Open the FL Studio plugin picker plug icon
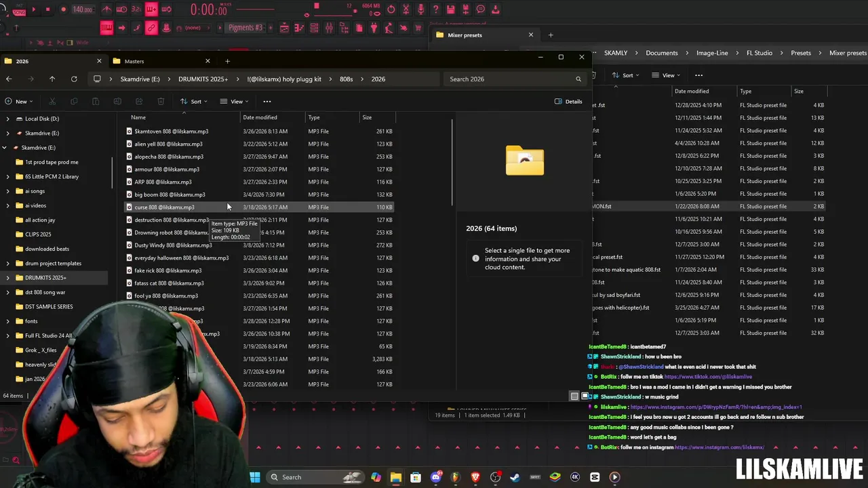 (x=374, y=28)
